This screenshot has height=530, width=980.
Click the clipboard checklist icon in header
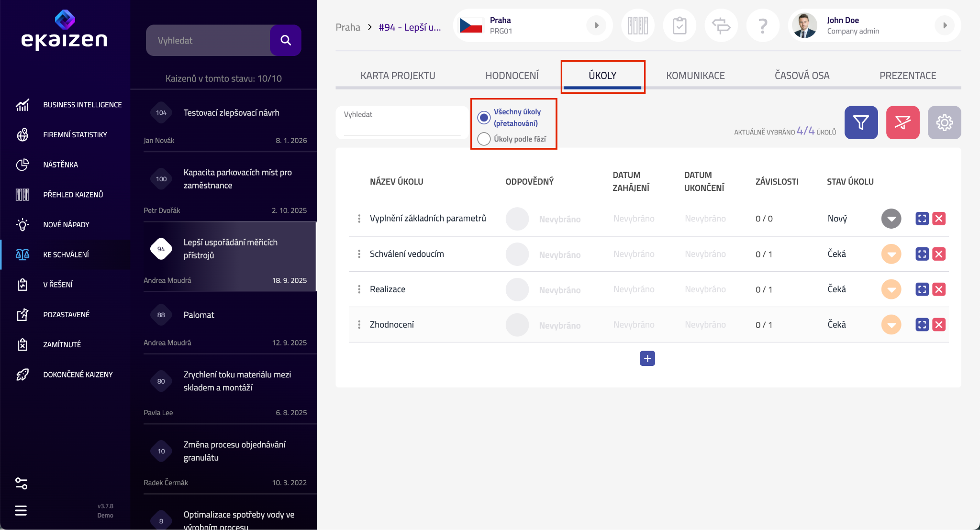coord(679,26)
